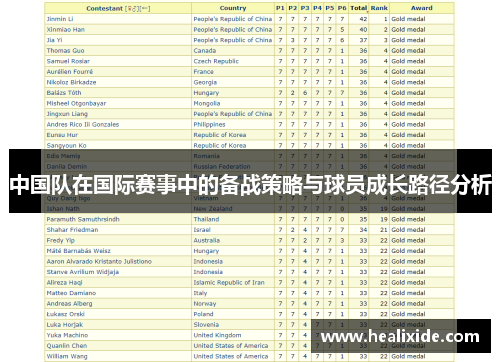Sort by Total column header
This screenshot has height=362, width=500.
pos(358,8)
